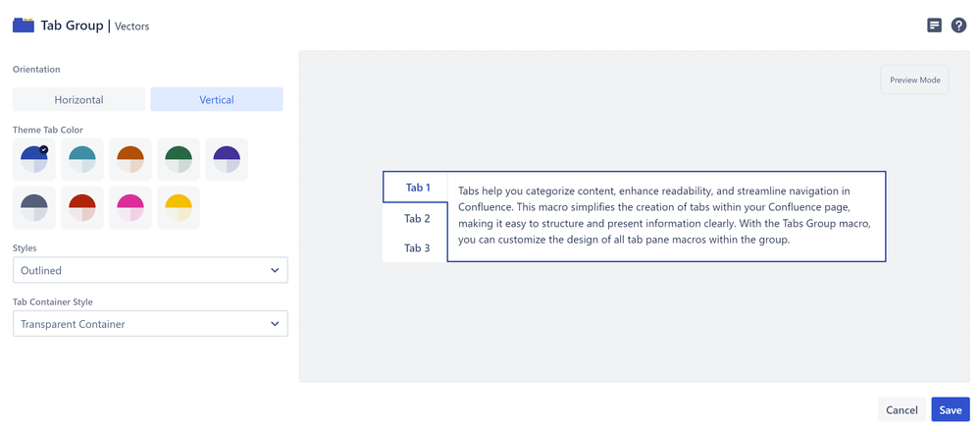The height and width of the screenshot is (432, 980).
Task: Click the Preview Mode button
Action: tap(914, 80)
